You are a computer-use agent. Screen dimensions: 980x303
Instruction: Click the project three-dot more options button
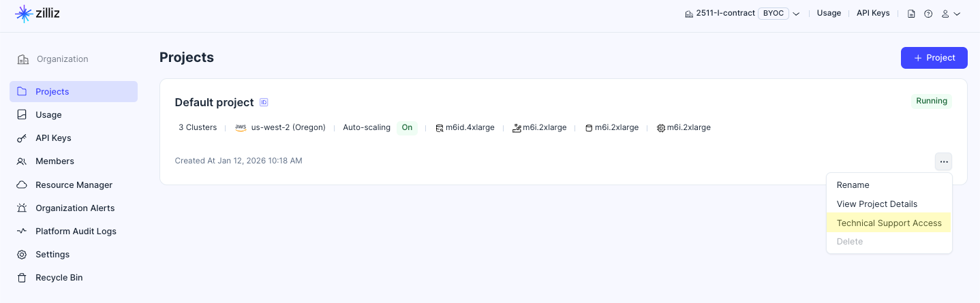point(943,161)
